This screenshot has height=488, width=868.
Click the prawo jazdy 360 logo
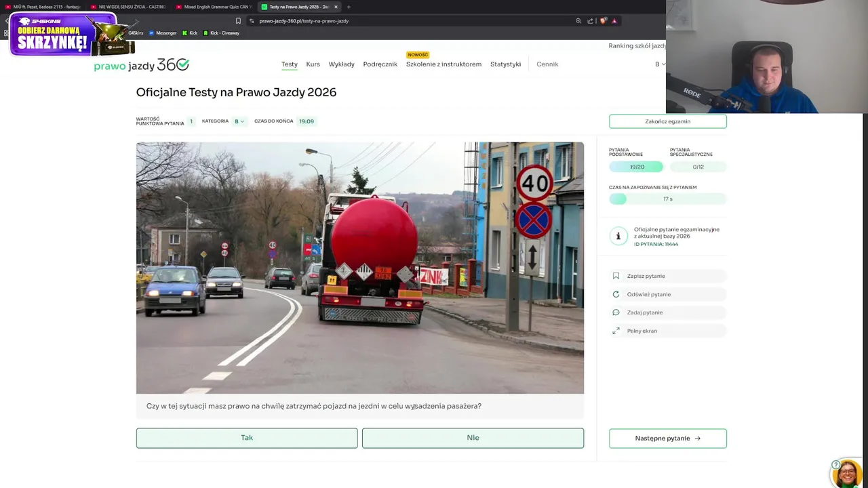[x=141, y=64]
